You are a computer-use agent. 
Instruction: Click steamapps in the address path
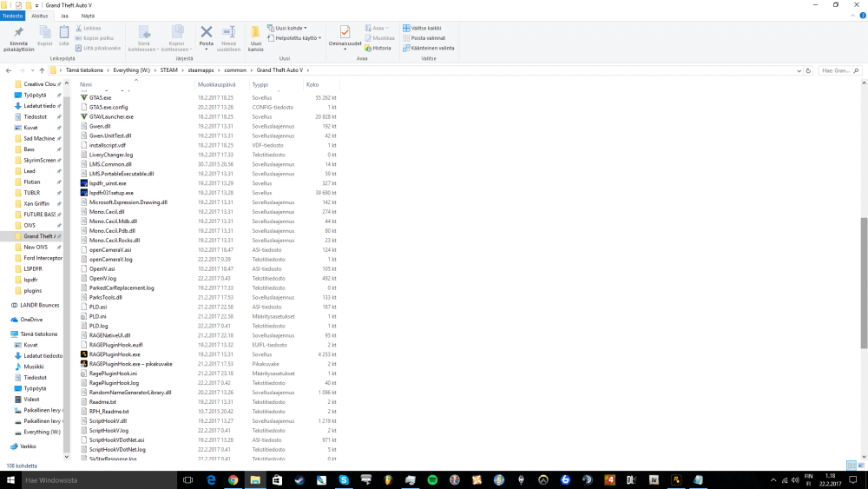(201, 70)
